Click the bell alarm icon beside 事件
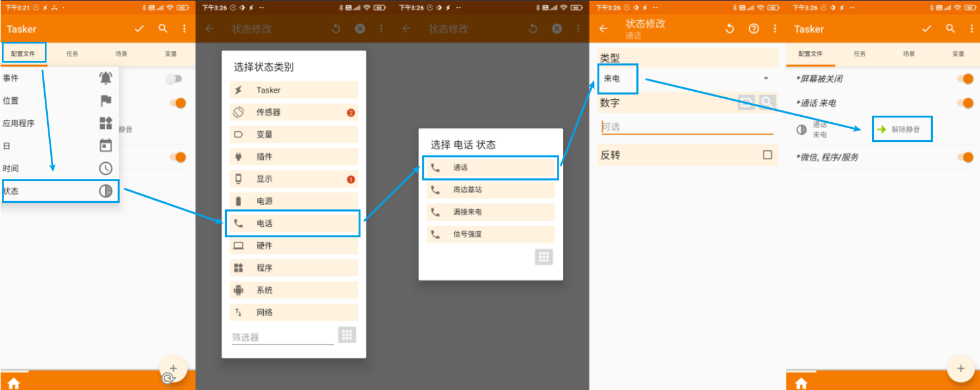The height and width of the screenshot is (390, 980). [x=106, y=78]
